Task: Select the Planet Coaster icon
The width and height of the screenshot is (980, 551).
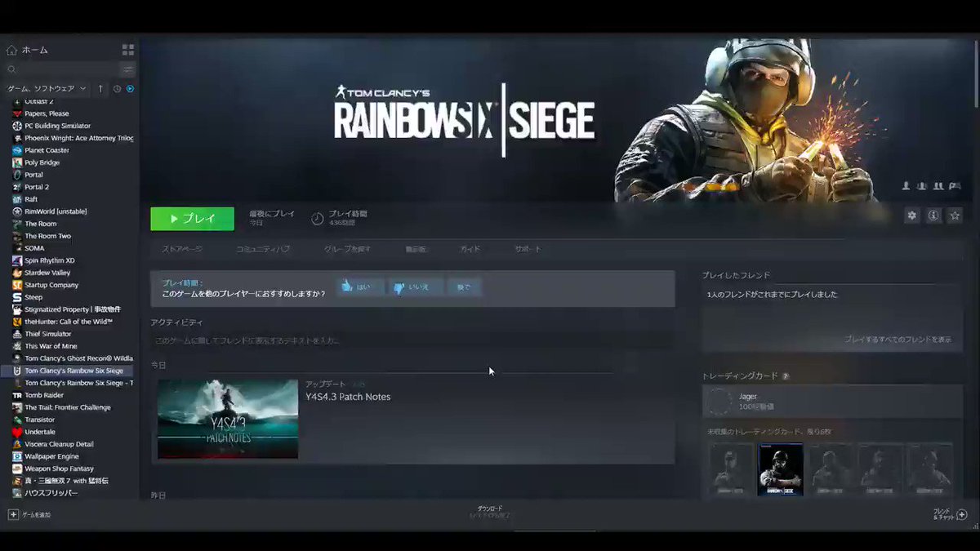Action: click(17, 150)
